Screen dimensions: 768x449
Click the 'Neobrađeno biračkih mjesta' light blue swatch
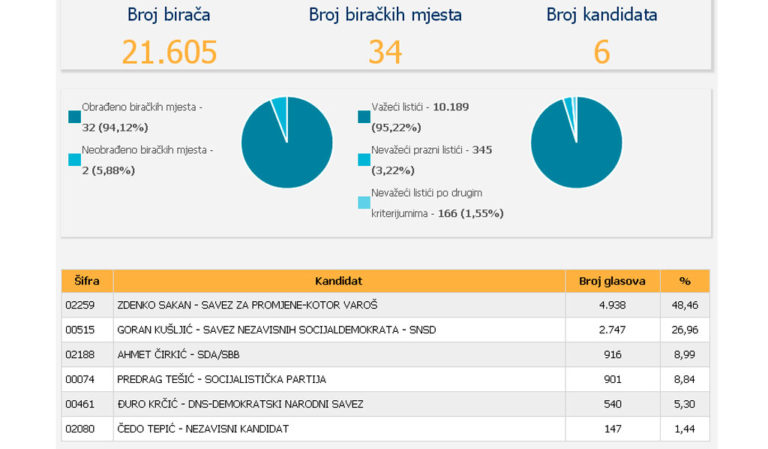74,160
